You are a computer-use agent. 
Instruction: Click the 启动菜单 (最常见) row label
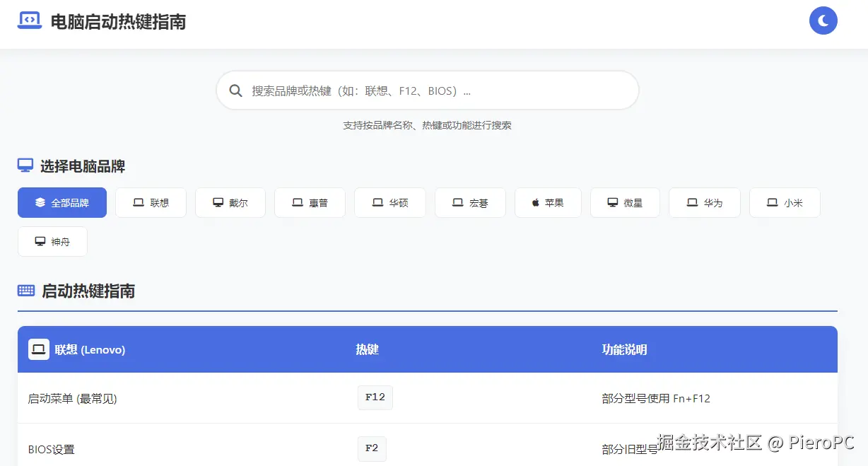coord(72,399)
